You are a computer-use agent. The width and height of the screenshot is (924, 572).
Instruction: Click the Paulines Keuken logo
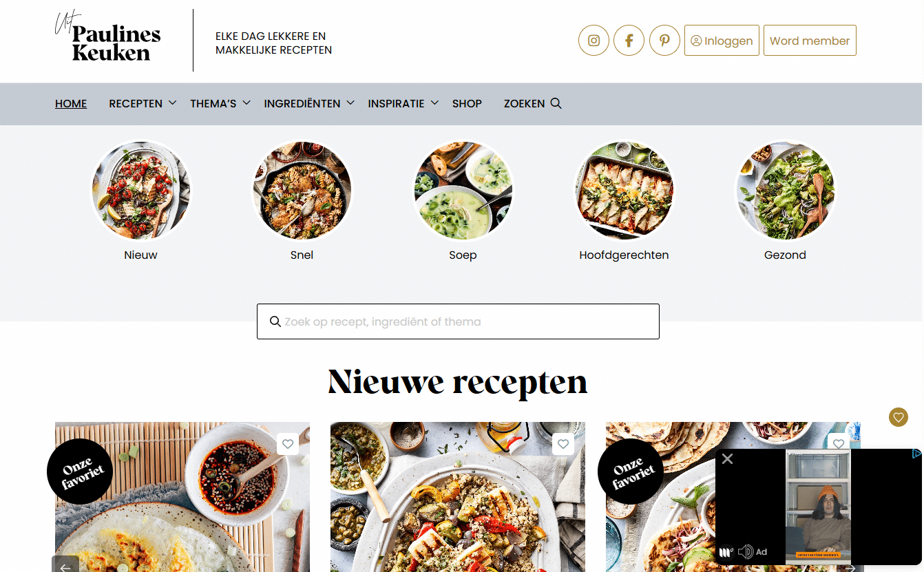pyautogui.click(x=107, y=39)
